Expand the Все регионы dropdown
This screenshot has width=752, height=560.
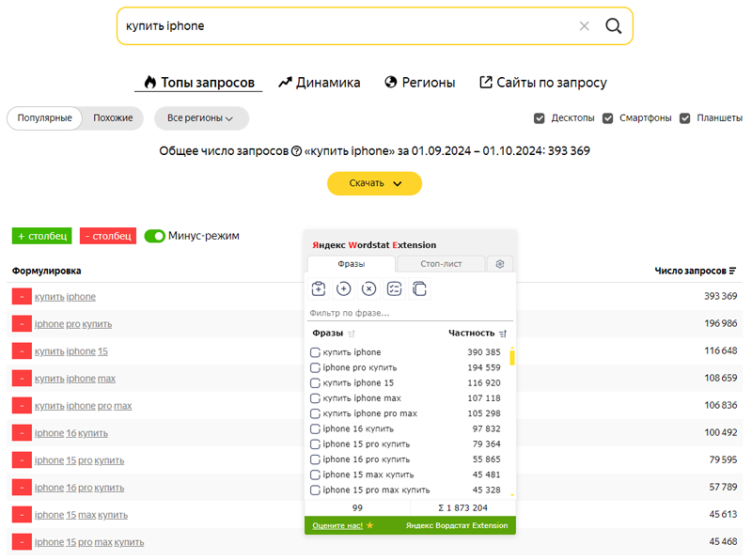point(201,118)
